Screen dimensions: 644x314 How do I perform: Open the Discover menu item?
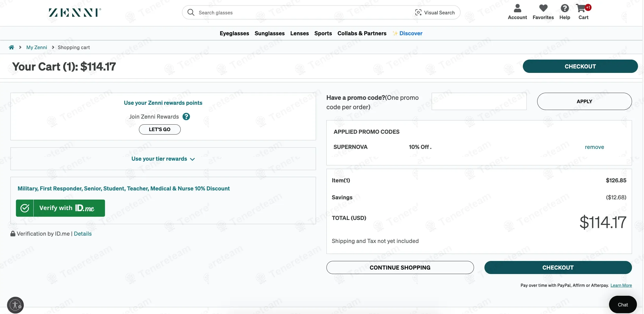[x=411, y=33]
